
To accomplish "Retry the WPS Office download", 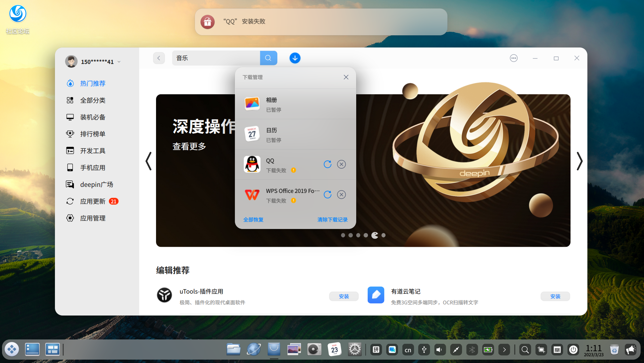I will [x=328, y=195].
